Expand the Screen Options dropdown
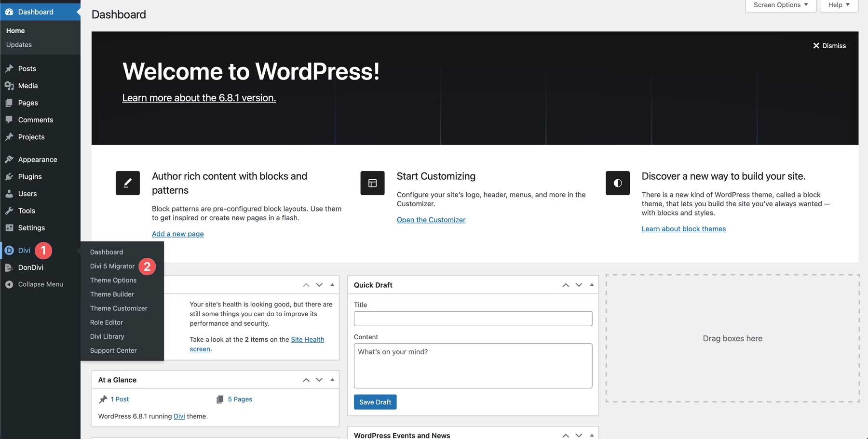Image resolution: width=868 pixels, height=439 pixels. (x=780, y=5)
